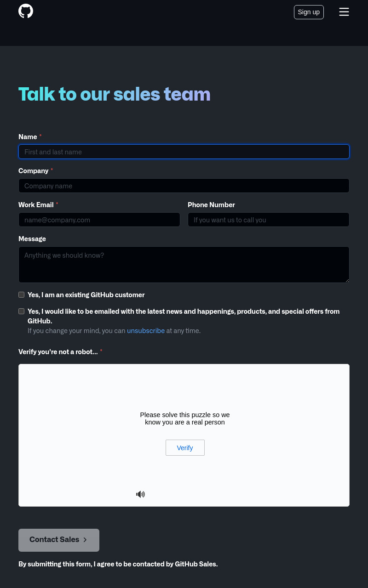Click the Message label text
This screenshot has height=588, width=368.
point(32,239)
